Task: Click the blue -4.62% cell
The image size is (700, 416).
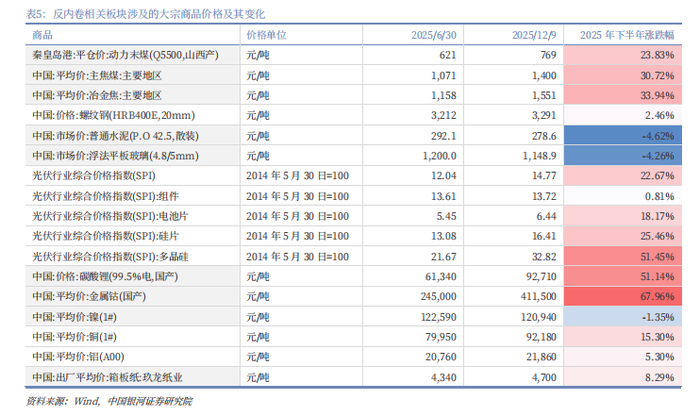Action: coord(623,136)
